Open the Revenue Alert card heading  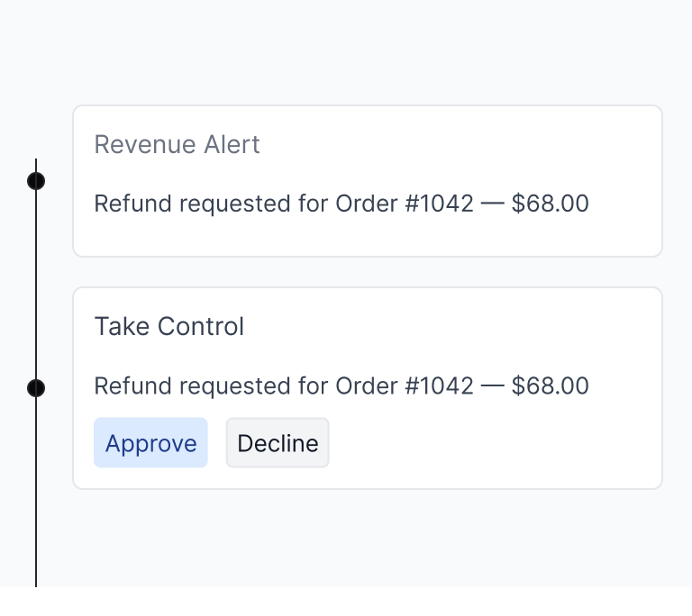177,145
